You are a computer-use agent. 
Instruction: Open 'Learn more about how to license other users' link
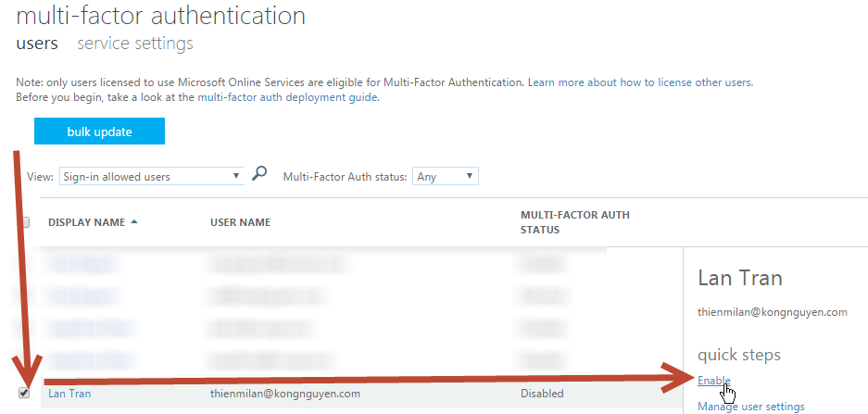tap(640, 83)
